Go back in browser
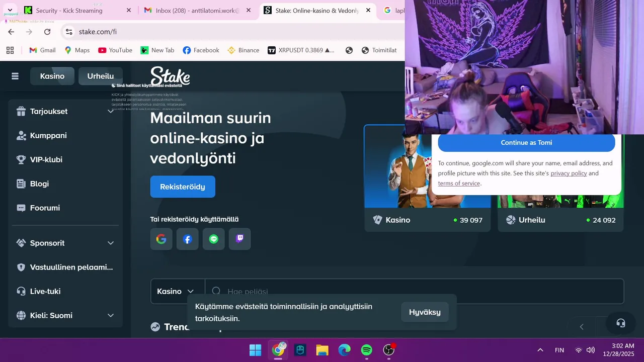Image resolution: width=644 pixels, height=362 pixels. (11, 32)
